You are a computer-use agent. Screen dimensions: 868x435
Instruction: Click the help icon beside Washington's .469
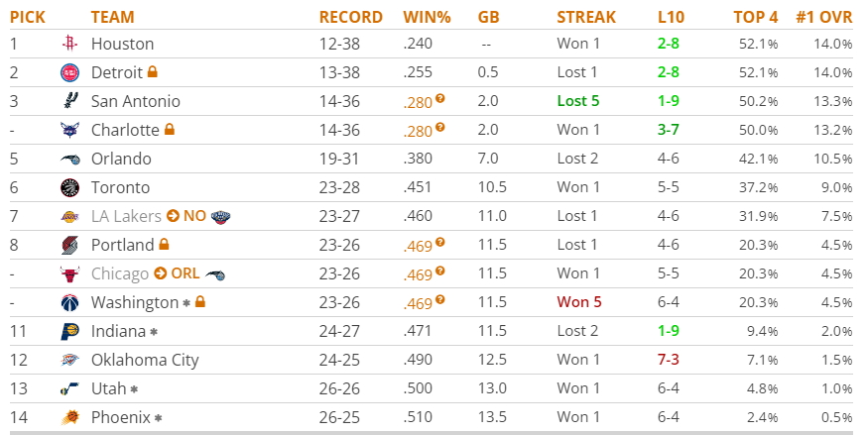click(440, 299)
